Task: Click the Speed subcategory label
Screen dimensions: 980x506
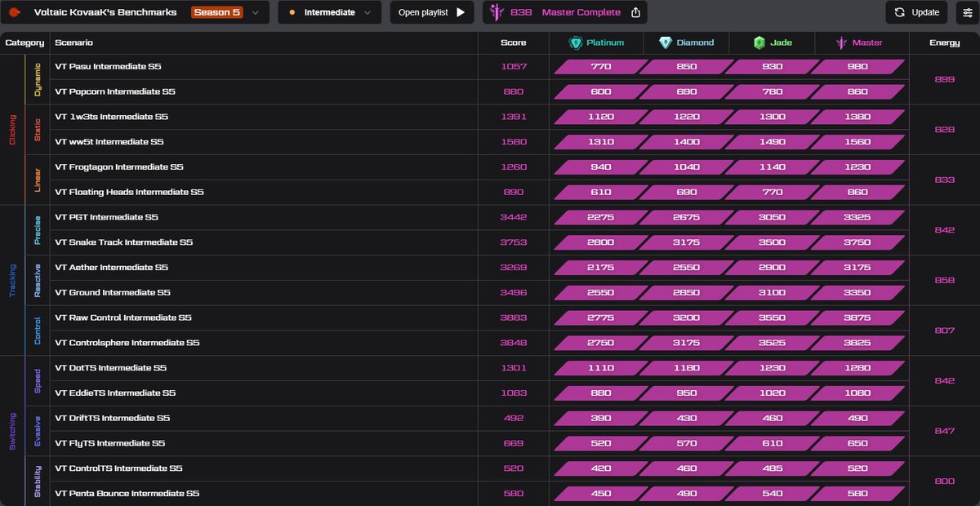Action: pos(38,381)
